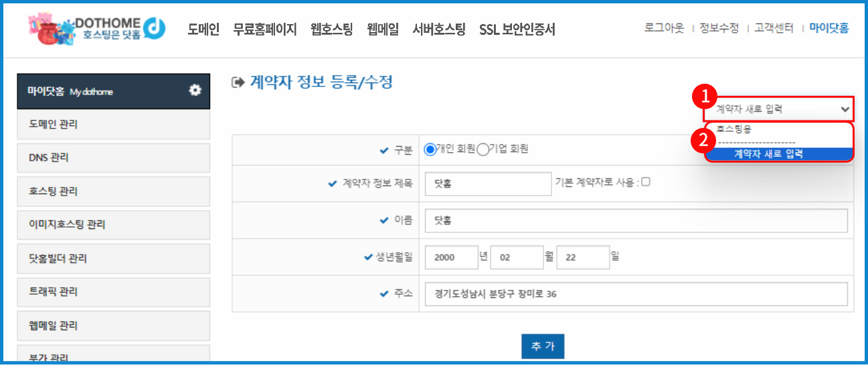Click into the 이름 input field
The height and width of the screenshot is (365, 868).
636,220
